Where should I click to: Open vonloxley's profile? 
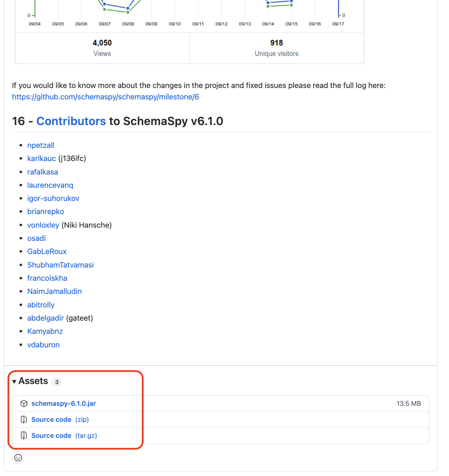tap(43, 225)
